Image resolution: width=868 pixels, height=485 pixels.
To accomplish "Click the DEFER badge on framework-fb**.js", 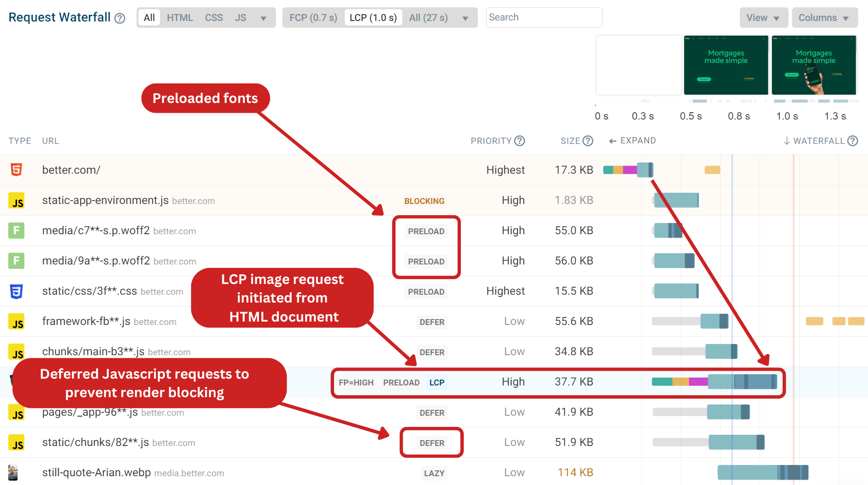I will click(432, 322).
